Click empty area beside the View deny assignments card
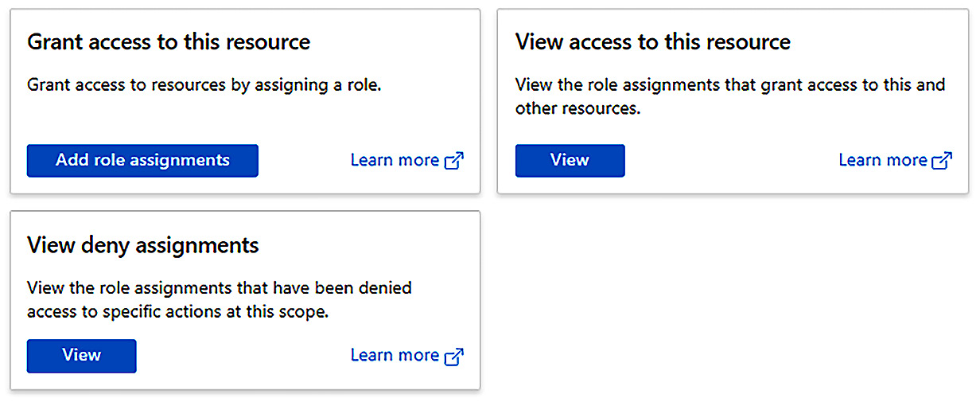The height and width of the screenshot is (402, 980). point(732,302)
